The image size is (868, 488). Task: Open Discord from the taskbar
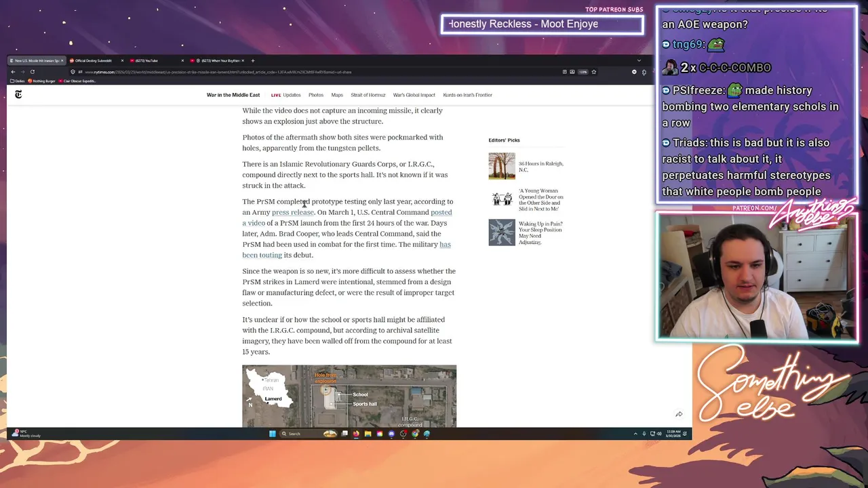[x=391, y=434]
